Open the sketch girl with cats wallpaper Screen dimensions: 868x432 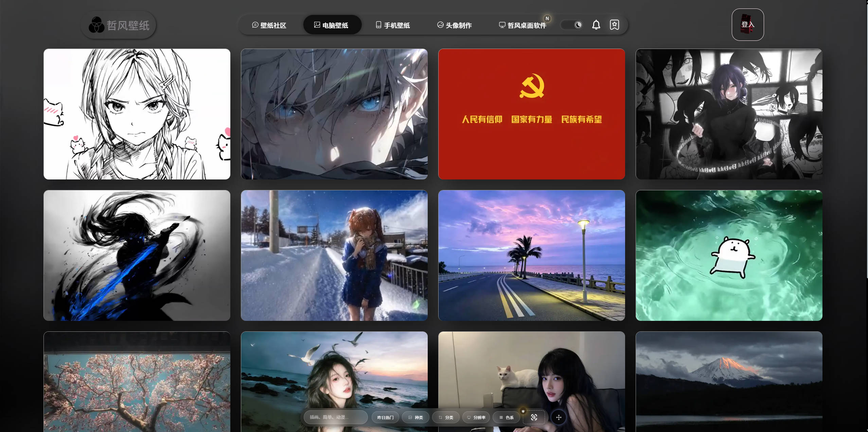click(137, 114)
